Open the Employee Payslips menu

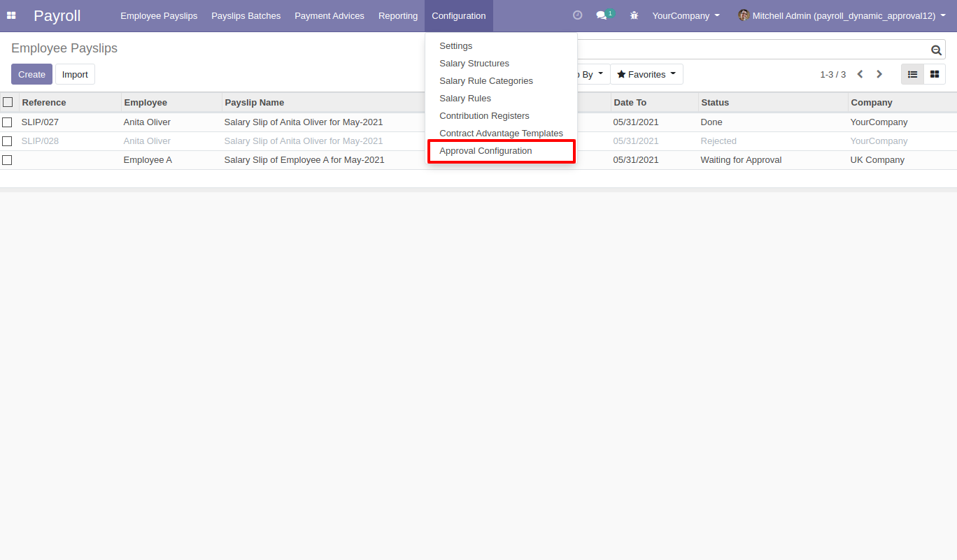point(159,15)
